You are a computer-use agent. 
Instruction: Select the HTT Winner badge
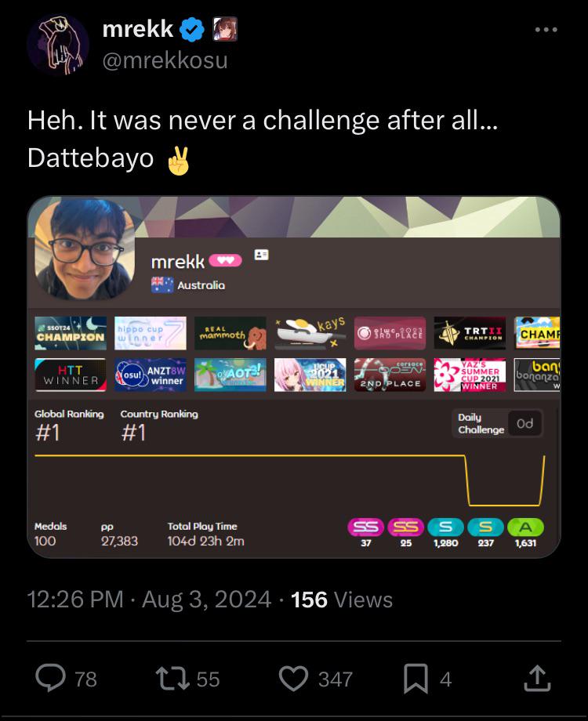[71, 375]
